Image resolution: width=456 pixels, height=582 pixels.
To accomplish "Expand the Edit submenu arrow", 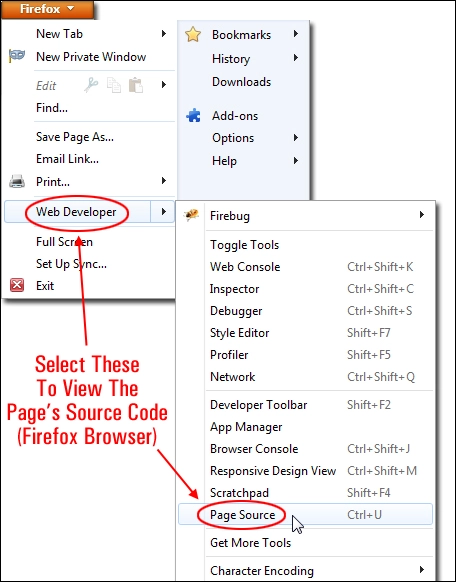I will click(164, 85).
